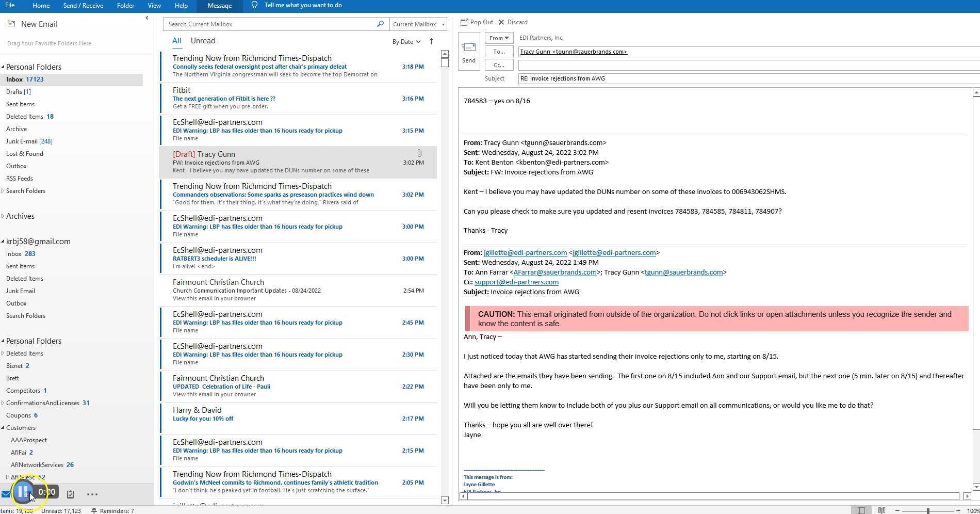The width and height of the screenshot is (980, 514).
Task: Show Unread messages only
Action: tap(203, 40)
